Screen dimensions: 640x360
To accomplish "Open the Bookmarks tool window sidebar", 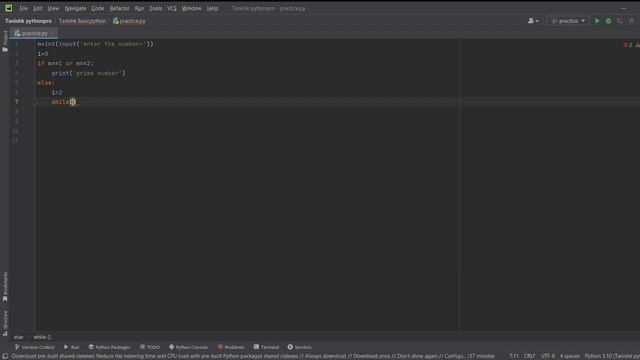I will (5, 287).
